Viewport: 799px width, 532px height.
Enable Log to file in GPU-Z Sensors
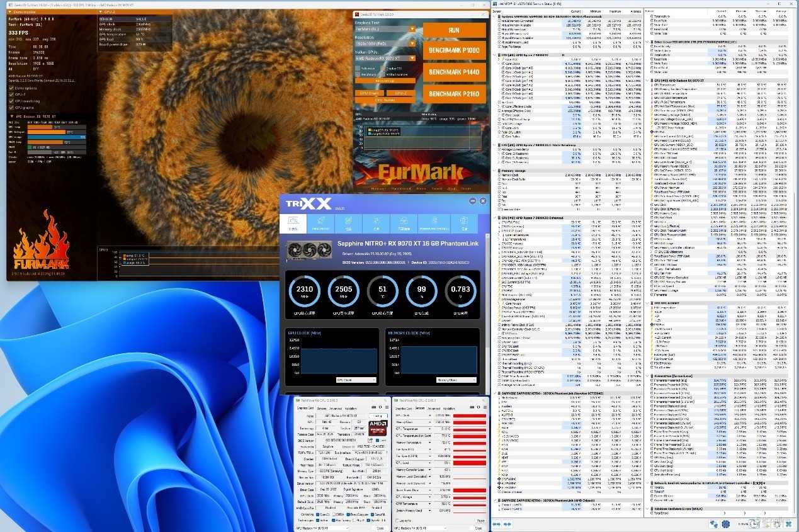tap(397, 521)
